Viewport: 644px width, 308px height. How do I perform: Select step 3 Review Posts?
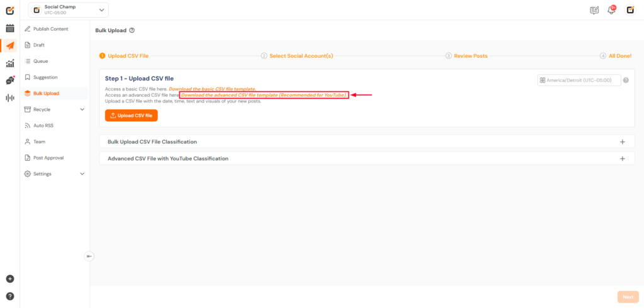point(467,56)
